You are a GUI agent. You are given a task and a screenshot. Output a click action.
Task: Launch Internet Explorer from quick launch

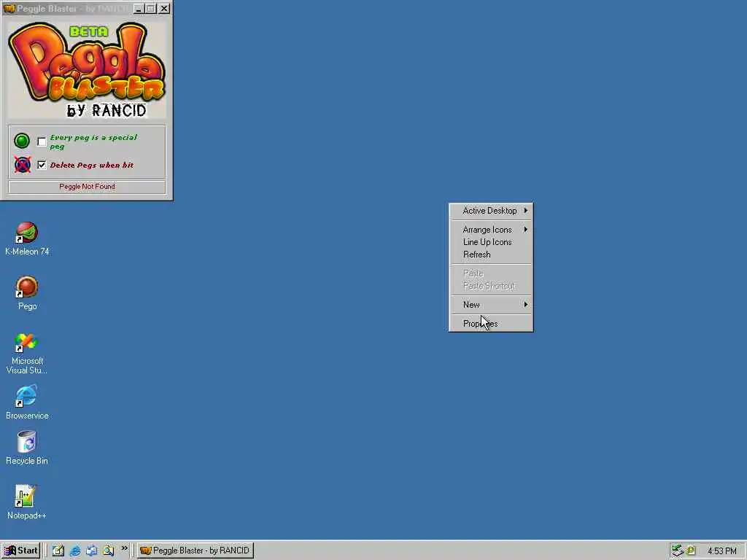pyautogui.click(x=75, y=551)
